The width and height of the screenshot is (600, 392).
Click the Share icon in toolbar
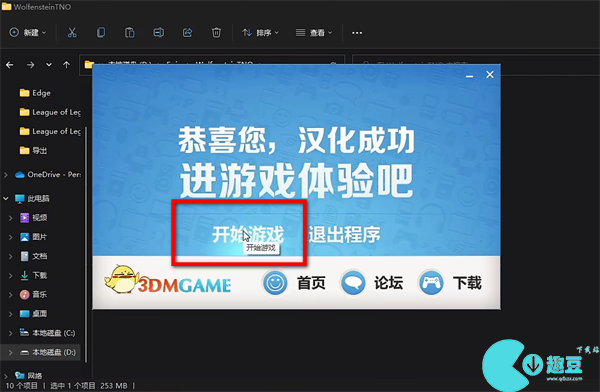tap(187, 33)
